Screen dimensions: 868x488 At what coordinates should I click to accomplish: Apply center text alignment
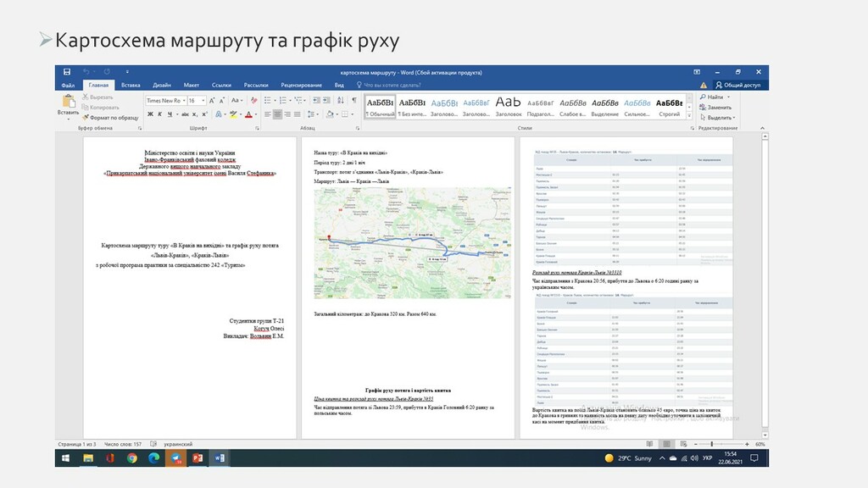(x=277, y=114)
